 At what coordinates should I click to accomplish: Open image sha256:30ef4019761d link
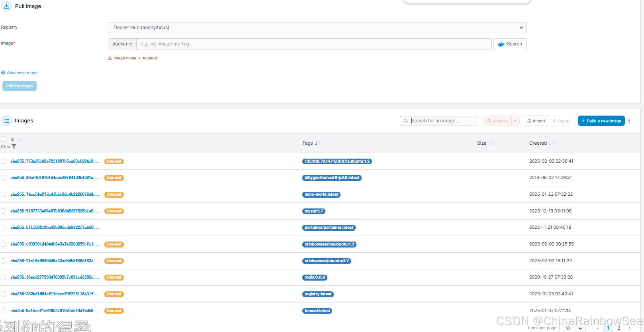(x=55, y=178)
